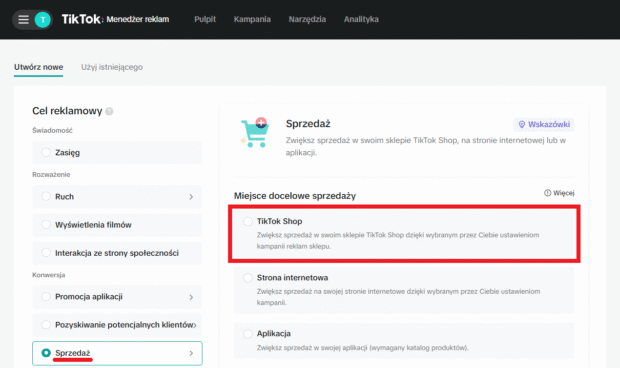Viewport: 620px width, 368px height.
Task: Expand the Promocja aplikacji chevron
Action: [191, 297]
